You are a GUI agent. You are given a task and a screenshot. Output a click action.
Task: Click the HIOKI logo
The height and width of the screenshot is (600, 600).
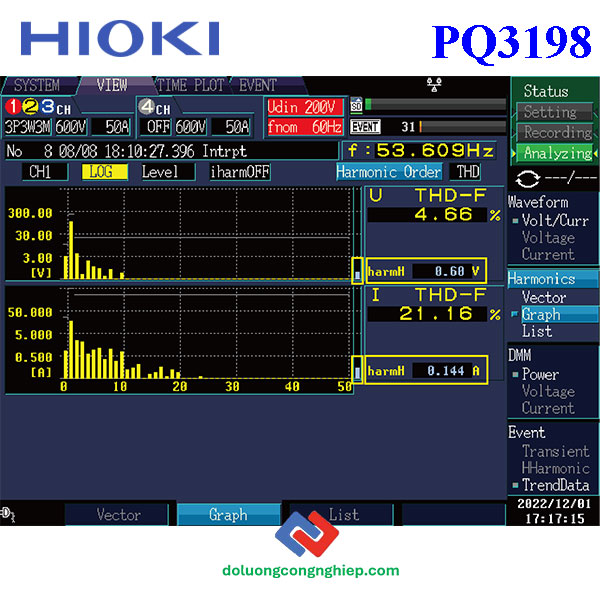(120, 39)
